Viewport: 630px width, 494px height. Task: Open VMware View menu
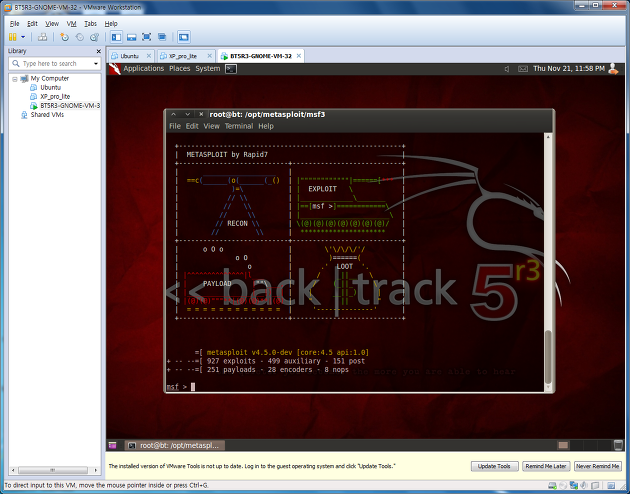pyautogui.click(x=52, y=24)
